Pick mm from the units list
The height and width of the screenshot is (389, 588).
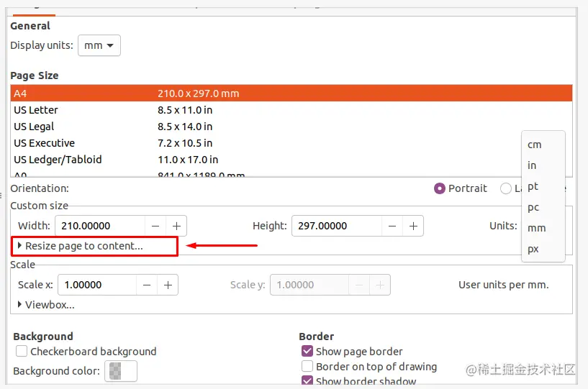tap(543, 228)
